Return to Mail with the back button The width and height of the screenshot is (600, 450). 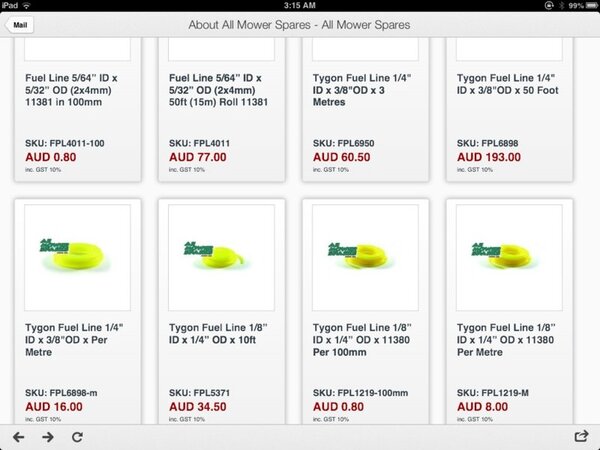click(x=20, y=25)
